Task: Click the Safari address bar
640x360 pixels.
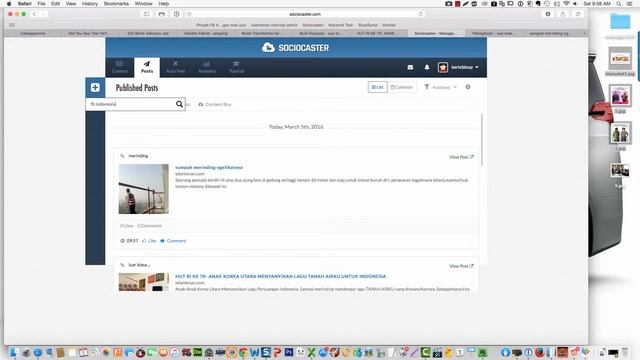Action: pyautogui.click(x=305, y=14)
